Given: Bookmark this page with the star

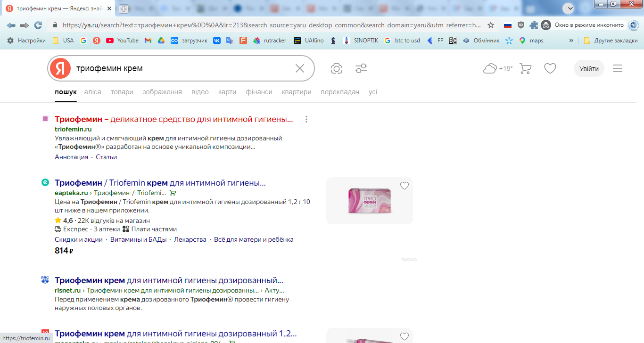Looking at the screenshot, I should tap(491, 25).
